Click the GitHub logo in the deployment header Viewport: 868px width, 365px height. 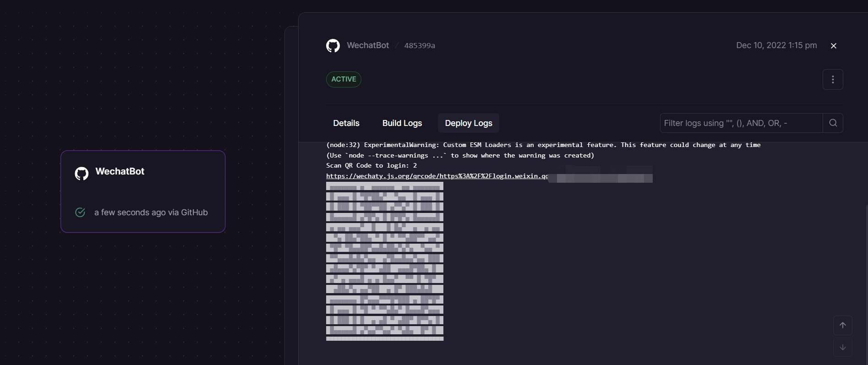coord(333,45)
